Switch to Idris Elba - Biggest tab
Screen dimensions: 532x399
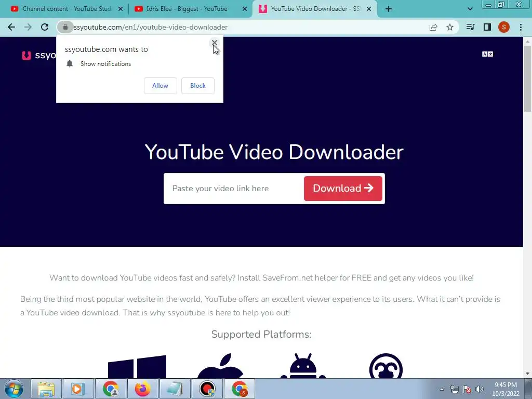pos(187,9)
